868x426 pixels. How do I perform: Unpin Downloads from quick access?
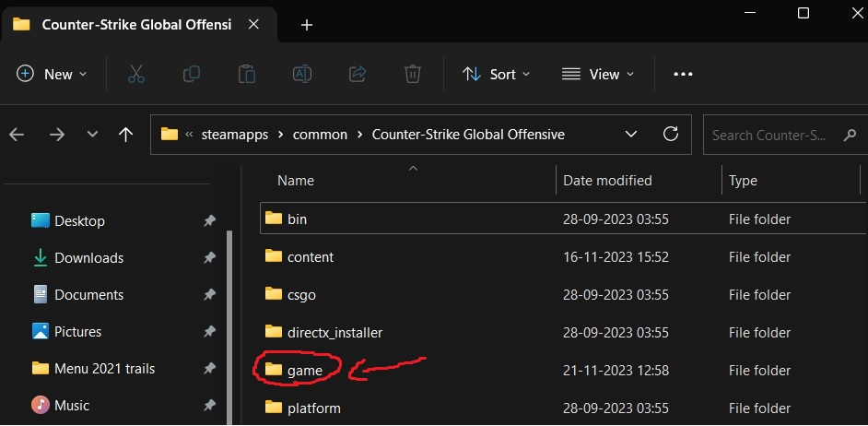point(209,257)
